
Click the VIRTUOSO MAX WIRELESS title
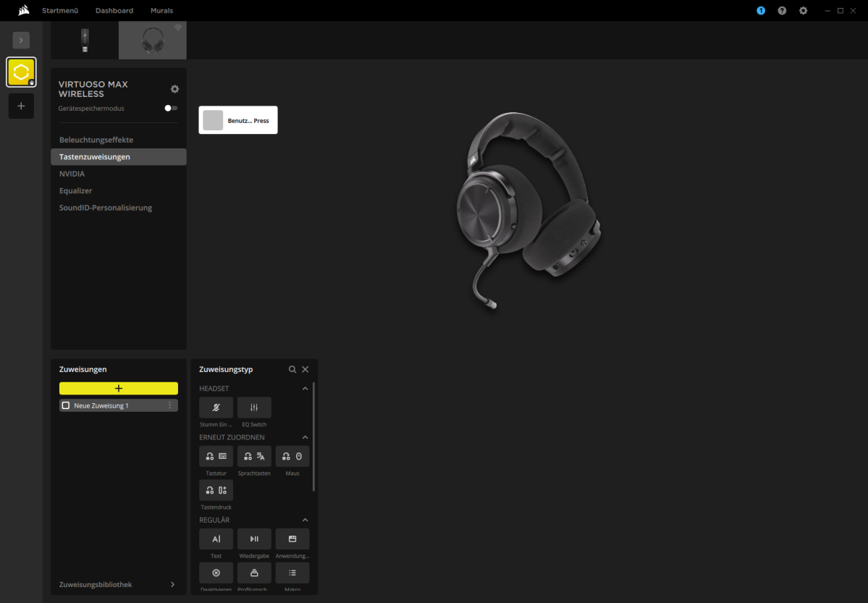tap(93, 89)
